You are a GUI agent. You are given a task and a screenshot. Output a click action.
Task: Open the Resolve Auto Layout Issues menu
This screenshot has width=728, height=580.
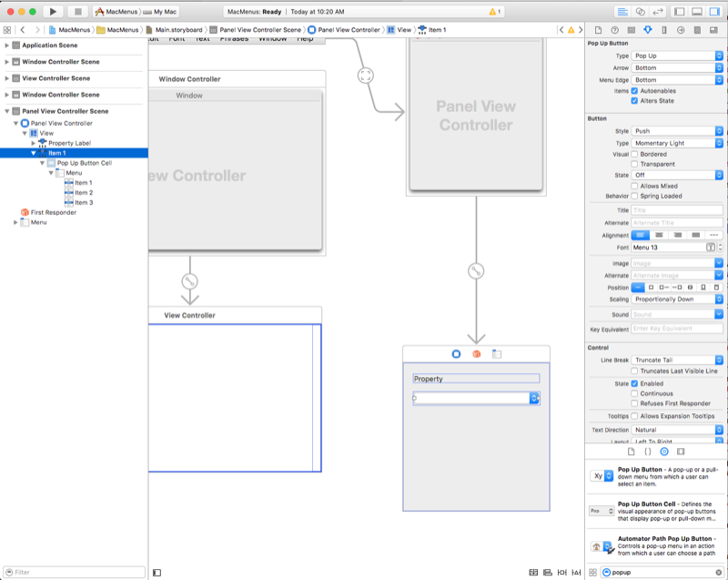coord(577,572)
